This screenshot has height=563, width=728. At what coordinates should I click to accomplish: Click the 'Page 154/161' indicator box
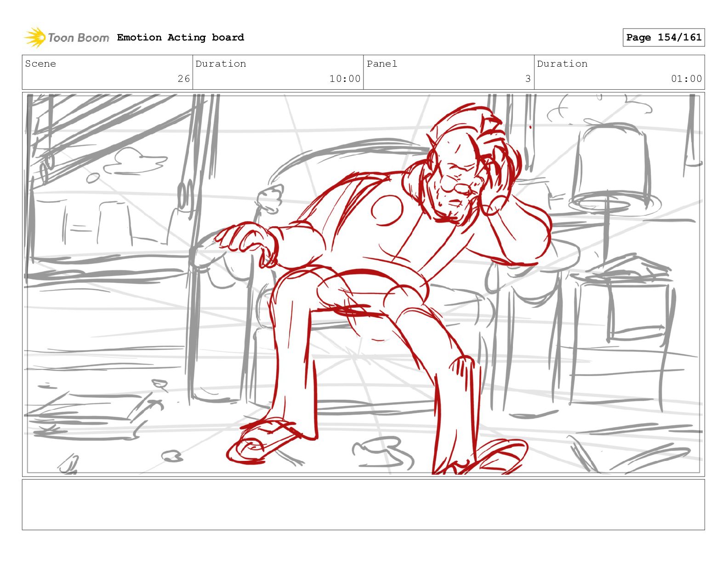664,37
